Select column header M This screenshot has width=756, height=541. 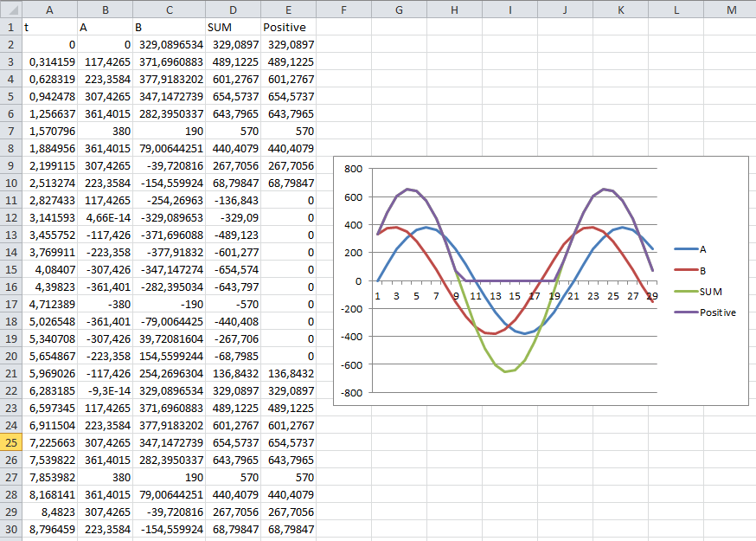coord(731,10)
